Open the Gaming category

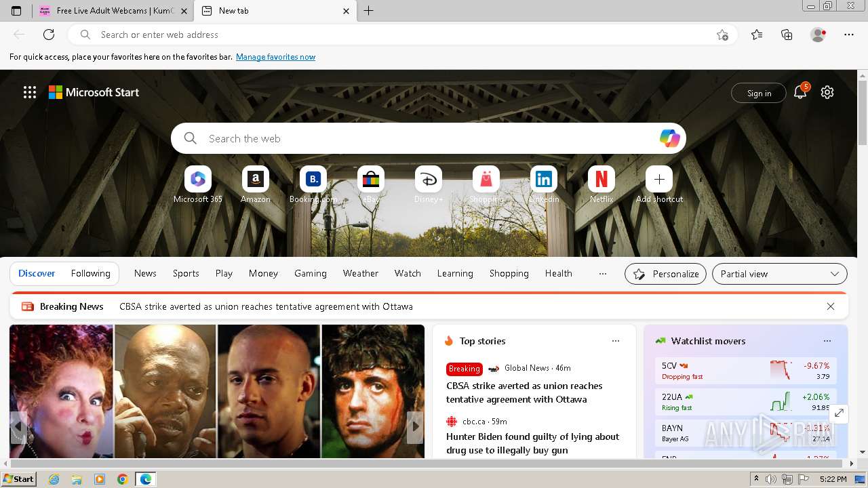coord(311,274)
